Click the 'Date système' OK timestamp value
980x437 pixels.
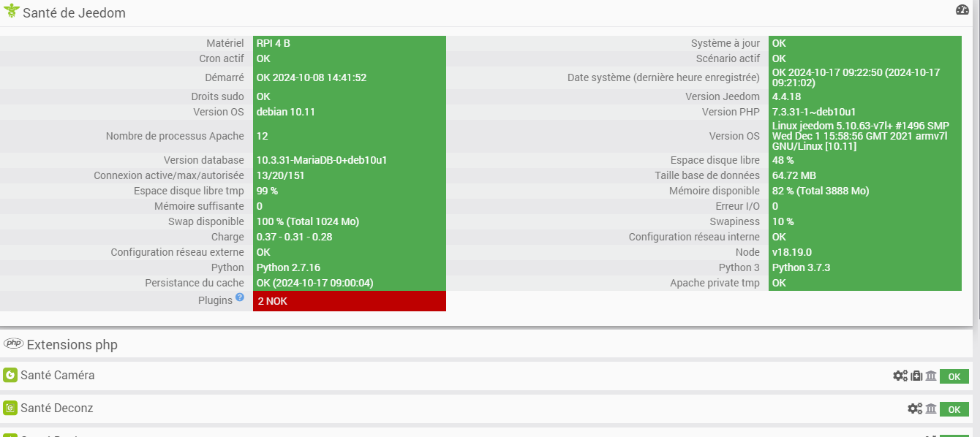pos(856,77)
